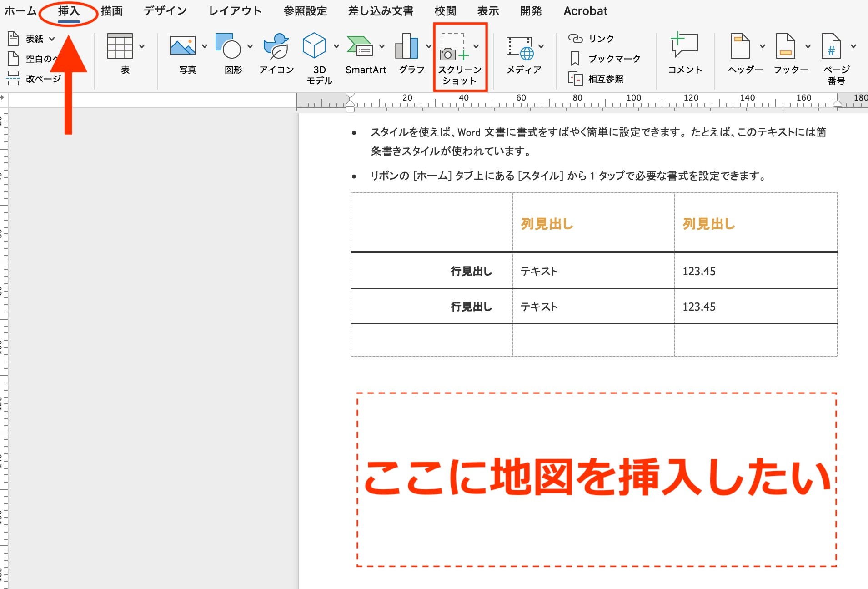
Task: Expand the ヘッダー dropdown arrow
Action: (x=763, y=46)
